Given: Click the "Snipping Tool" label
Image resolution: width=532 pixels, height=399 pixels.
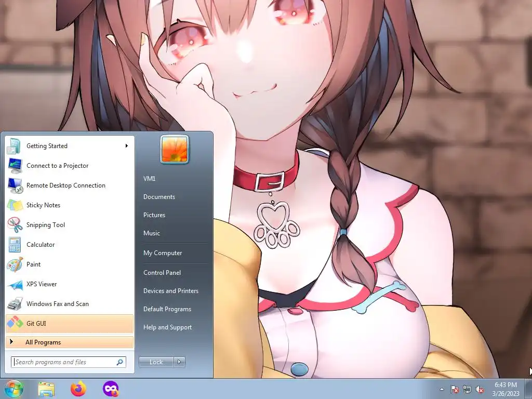Looking at the screenshot, I should [46, 224].
